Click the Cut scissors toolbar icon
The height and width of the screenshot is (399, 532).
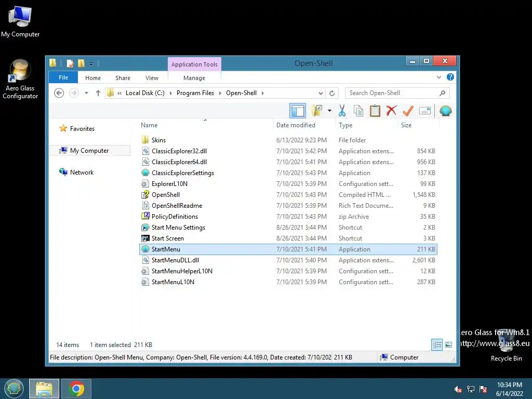(342, 111)
